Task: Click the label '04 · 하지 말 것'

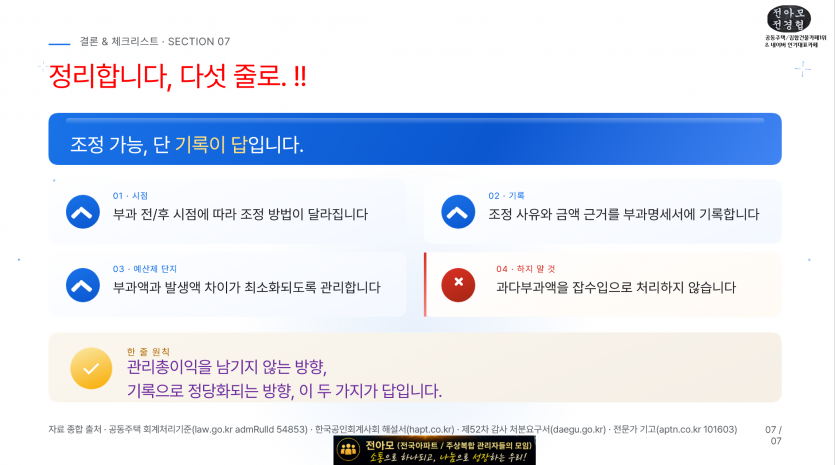Action: tap(526, 269)
